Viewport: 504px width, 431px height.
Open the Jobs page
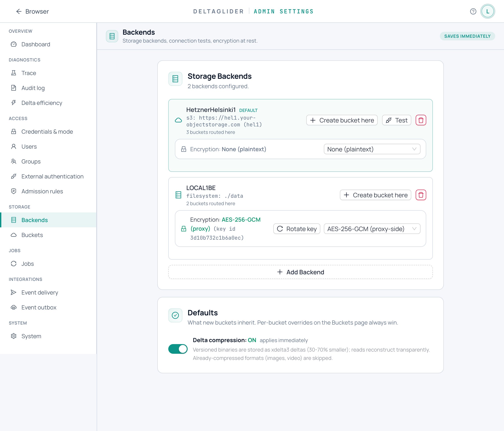pyautogui.click(x=49, y=264)
